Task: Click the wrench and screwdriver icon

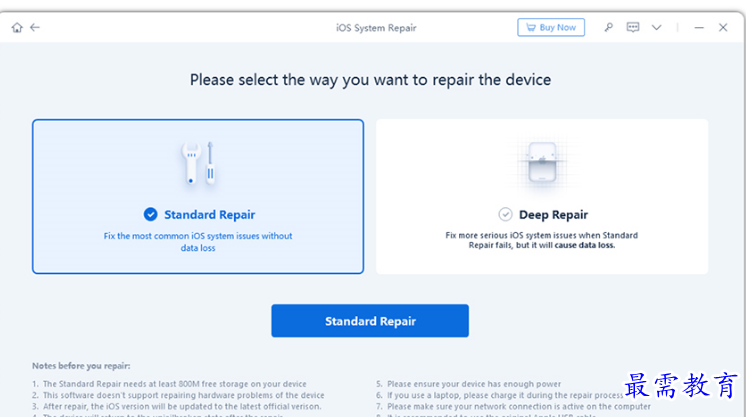Action: 198,163
